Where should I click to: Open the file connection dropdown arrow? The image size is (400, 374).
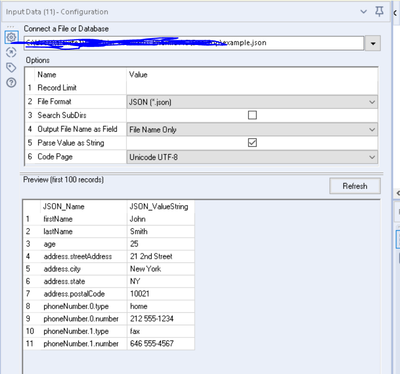coord(373,43)
